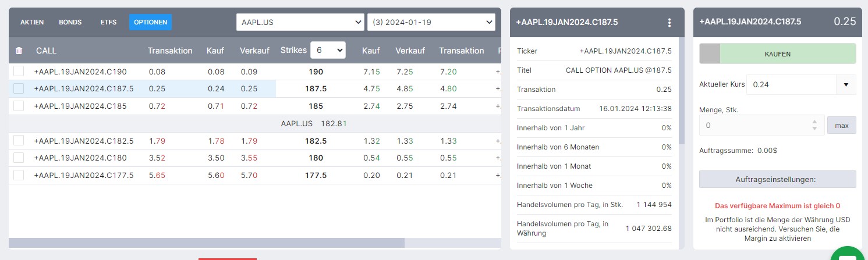The height and width of the screenshot is (260, 868).
Task: Click the horizontal scrollbar under options table
Action: pos(206,243)
